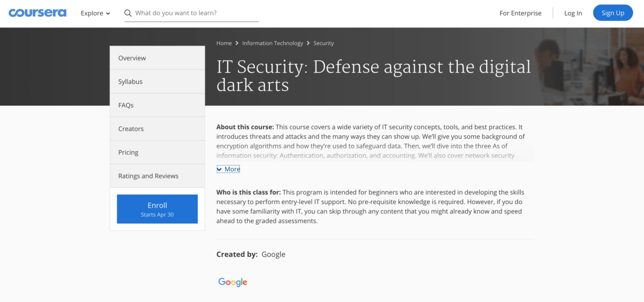Open Information Technology breadcrumb
This screenshot has height=302, width=644.
click(x=273, y=43)
